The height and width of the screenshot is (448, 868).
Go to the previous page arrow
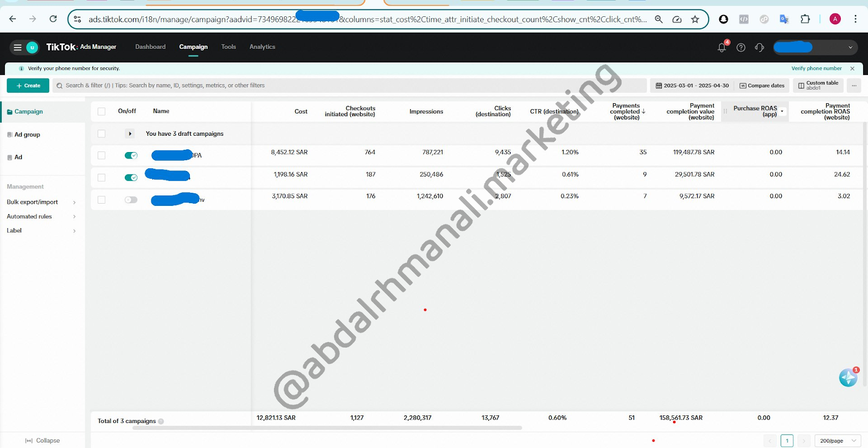click(769, 441)
